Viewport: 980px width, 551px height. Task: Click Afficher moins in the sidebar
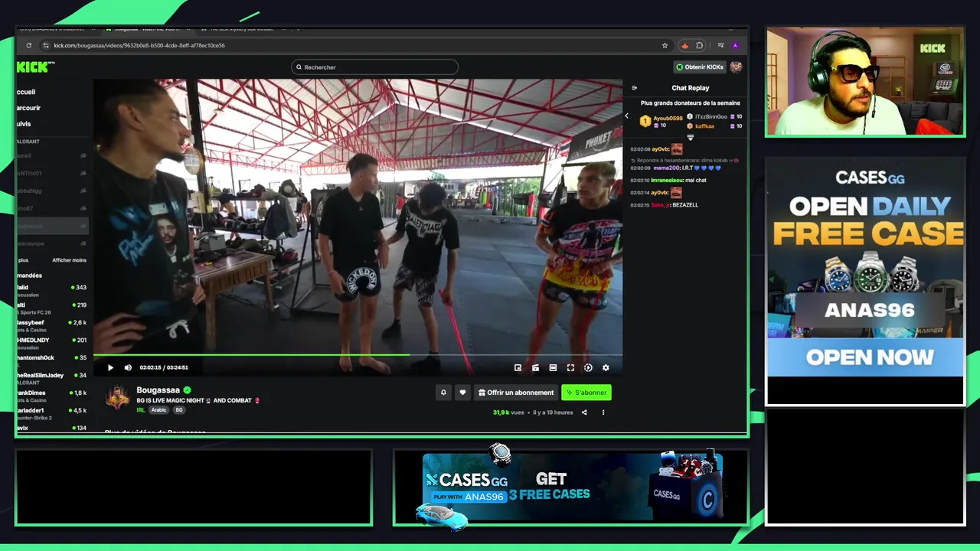click(x=69, y=260)
